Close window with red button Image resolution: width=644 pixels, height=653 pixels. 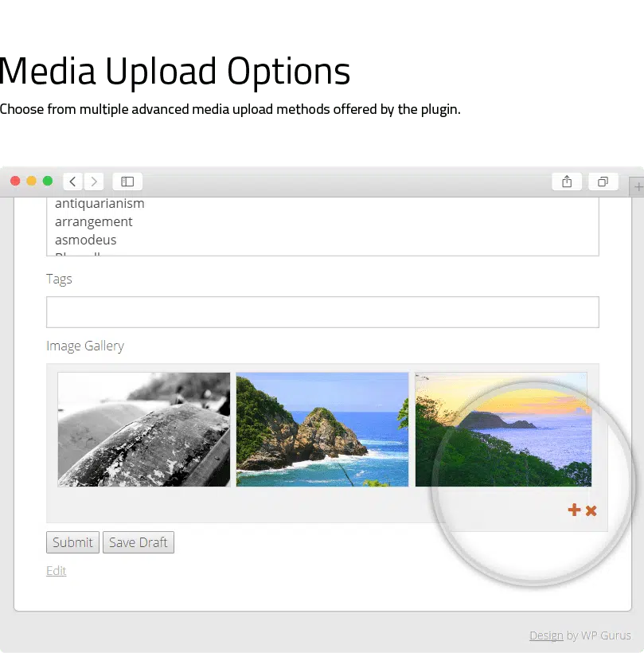(15, 181)
